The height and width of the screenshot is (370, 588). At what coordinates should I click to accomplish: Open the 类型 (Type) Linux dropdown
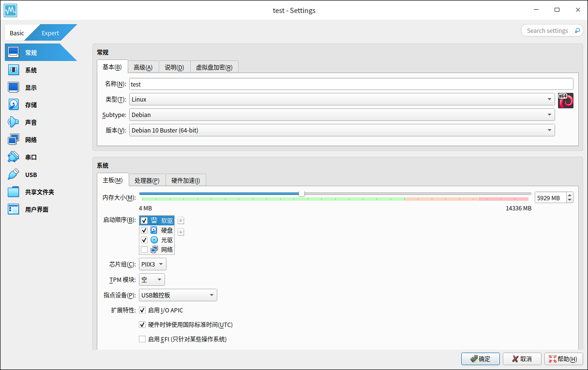coord(342,99)
